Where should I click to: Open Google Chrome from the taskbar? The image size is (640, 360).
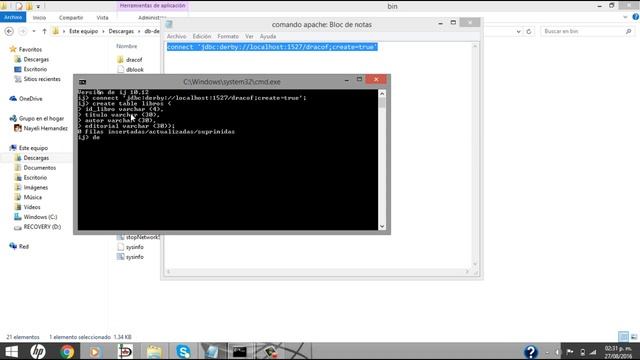click(x=67, y=351)
